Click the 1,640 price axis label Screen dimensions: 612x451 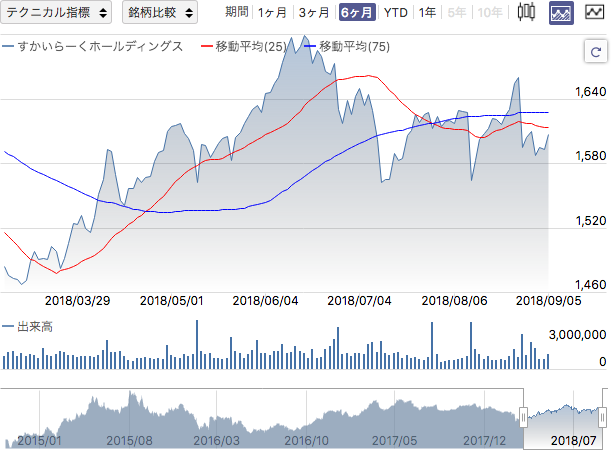click(591, 92)
